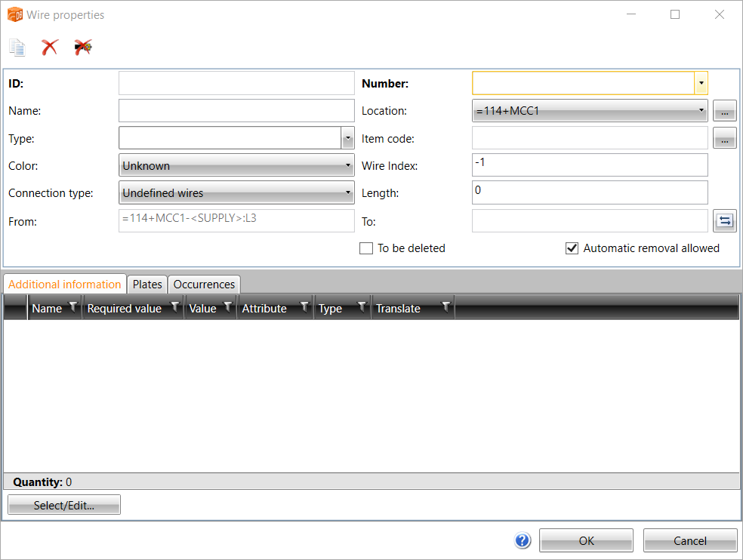This screenshot has height=560, width=743.
Task: Click the swap From/To direction icon
Action: [724, 221]
